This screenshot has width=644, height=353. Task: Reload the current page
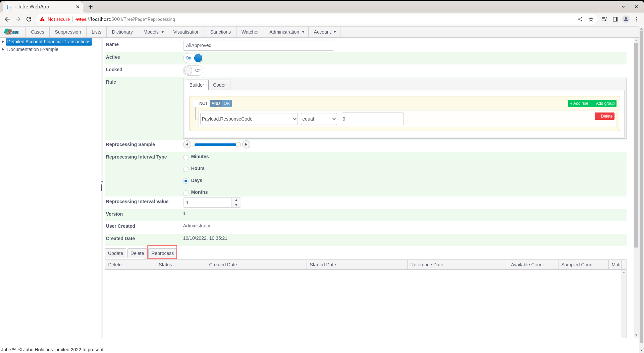pyautogui.click(x=29, y=19)
